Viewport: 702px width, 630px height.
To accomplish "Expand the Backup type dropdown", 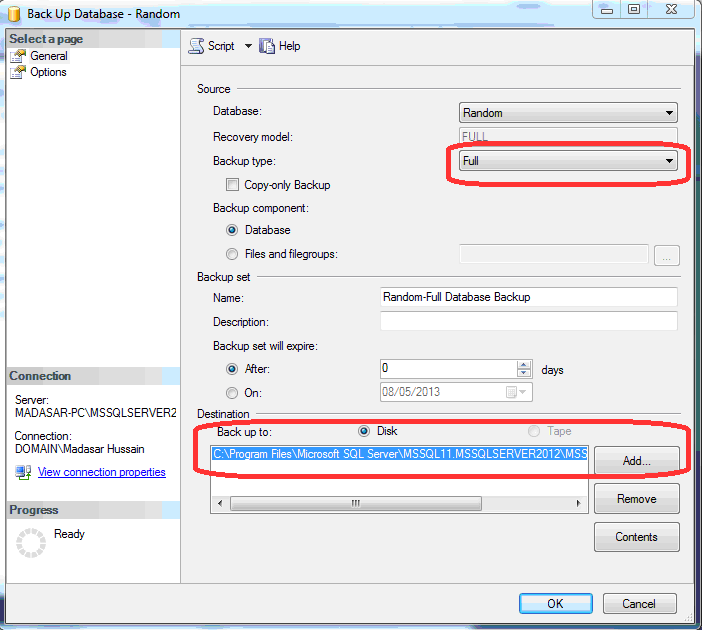I will (x=568, y=160).
